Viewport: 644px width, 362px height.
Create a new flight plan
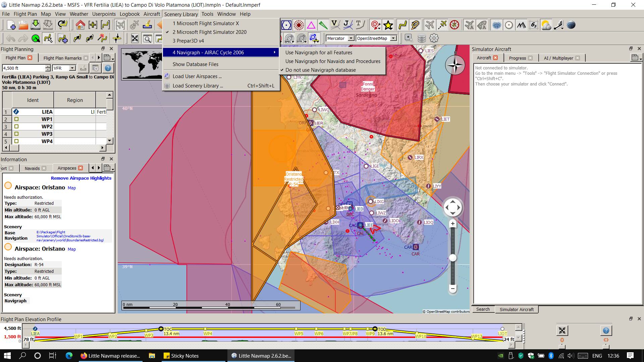click(x=11, y=25)
